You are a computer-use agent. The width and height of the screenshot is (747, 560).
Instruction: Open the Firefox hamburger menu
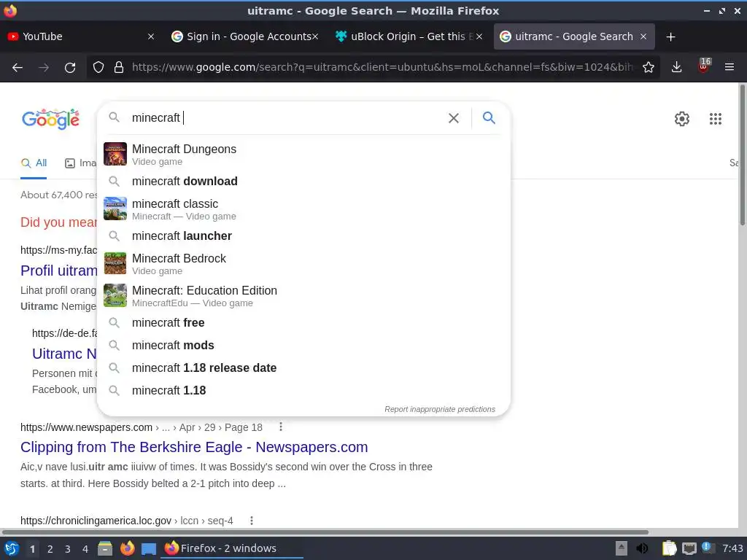pos(729,67)
